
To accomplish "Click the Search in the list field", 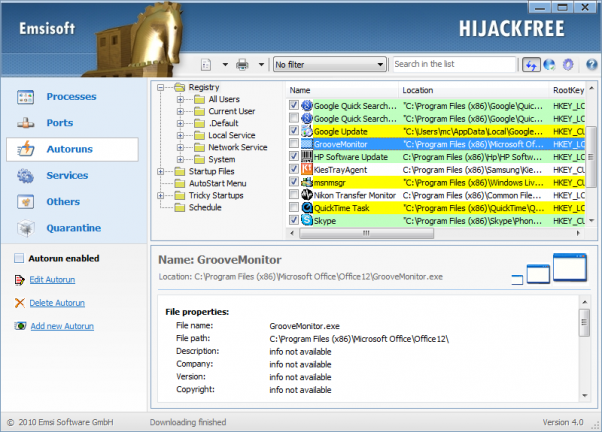I will [x=454, y=65].
